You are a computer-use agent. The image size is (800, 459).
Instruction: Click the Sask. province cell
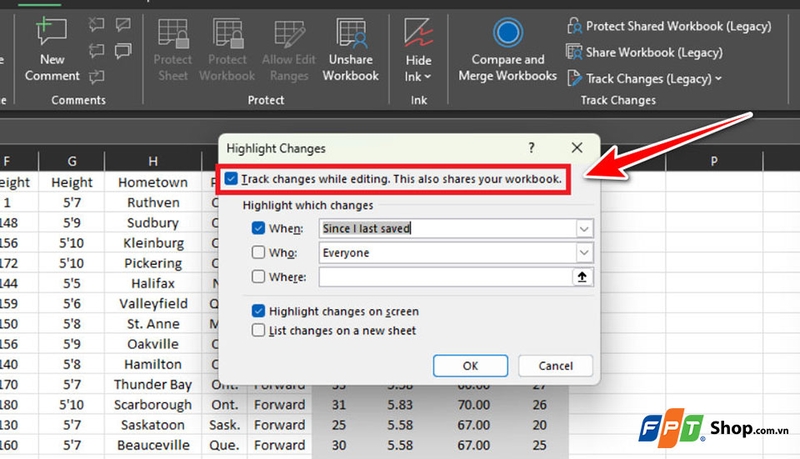pos(224,425)
